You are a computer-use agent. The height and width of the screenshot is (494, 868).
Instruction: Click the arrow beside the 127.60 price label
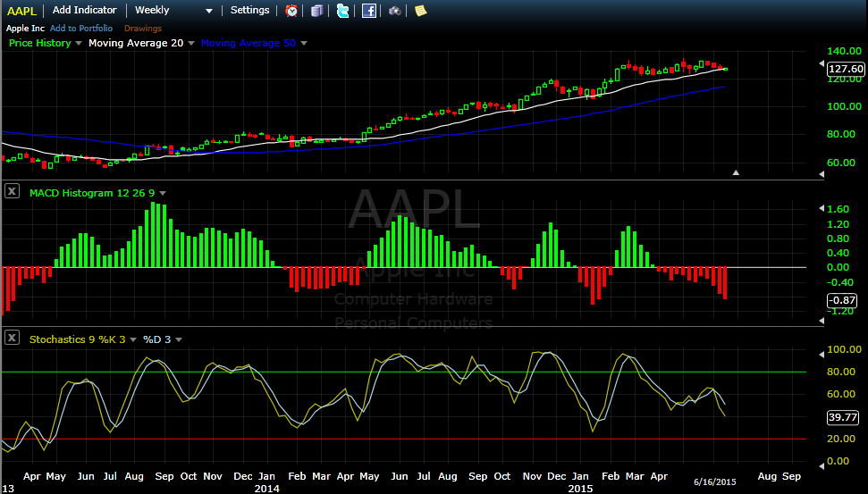pos(822,63)
